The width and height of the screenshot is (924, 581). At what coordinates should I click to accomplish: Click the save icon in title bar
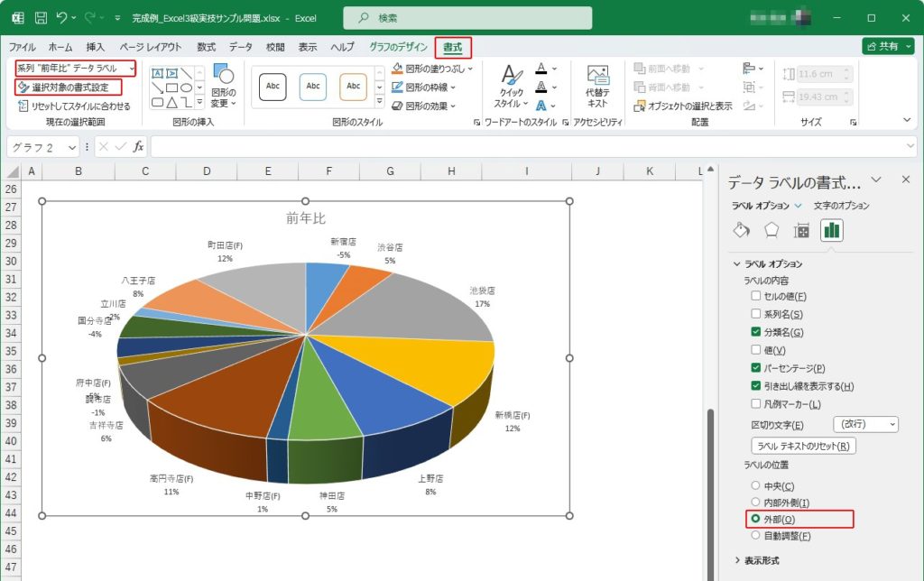coord(41,18)
